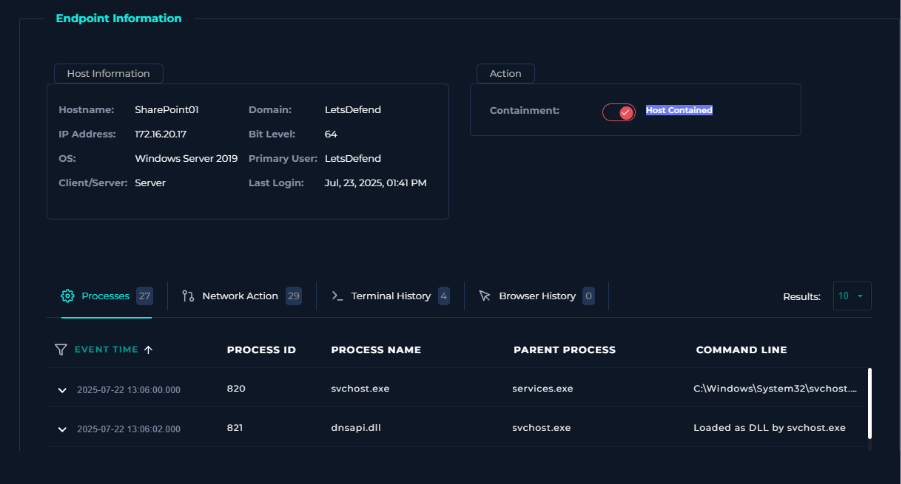Click the 13:06:00.000 event time cell

pyautogui.click(x=129, y=390)
